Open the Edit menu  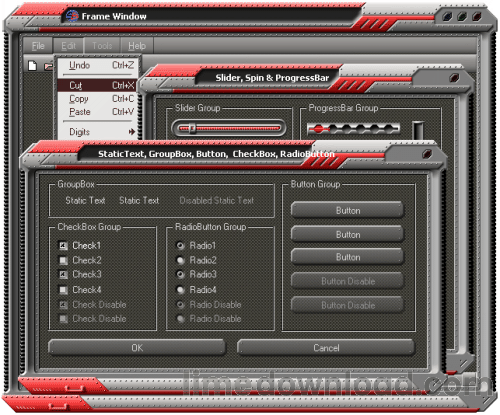click(x=69, y=46)
